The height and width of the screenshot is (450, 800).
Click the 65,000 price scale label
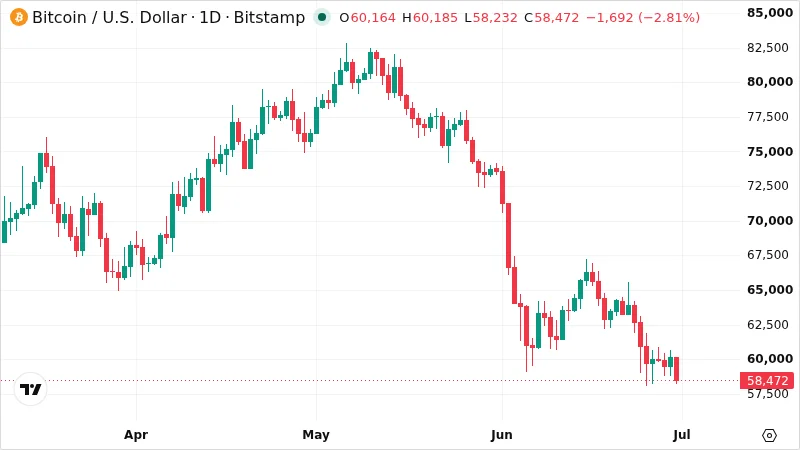770,289
